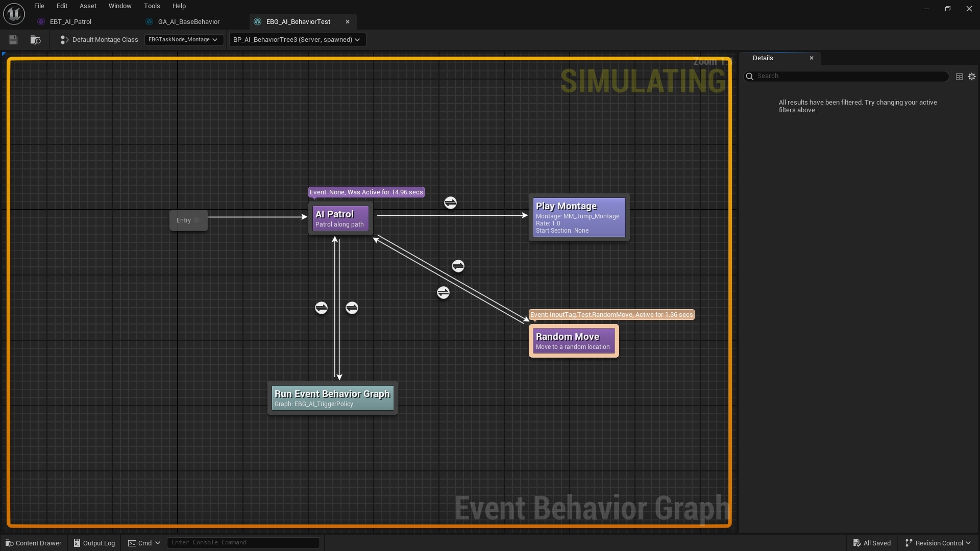The width and height of the screenshot is (980, 551).
Task: Open the Content Drawer
Action: (x=33, y=543)
